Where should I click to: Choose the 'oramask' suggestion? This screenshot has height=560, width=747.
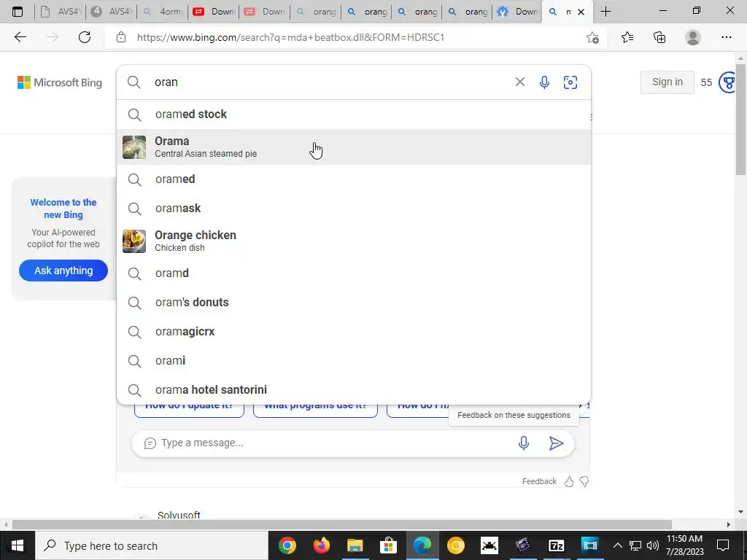354,208
